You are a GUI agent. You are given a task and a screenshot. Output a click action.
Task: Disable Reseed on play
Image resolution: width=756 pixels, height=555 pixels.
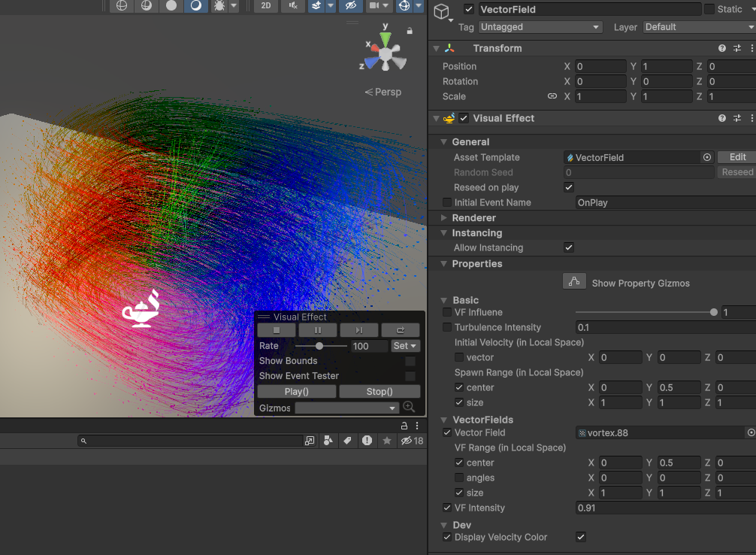pyautogui.click(x=569, y=187)
